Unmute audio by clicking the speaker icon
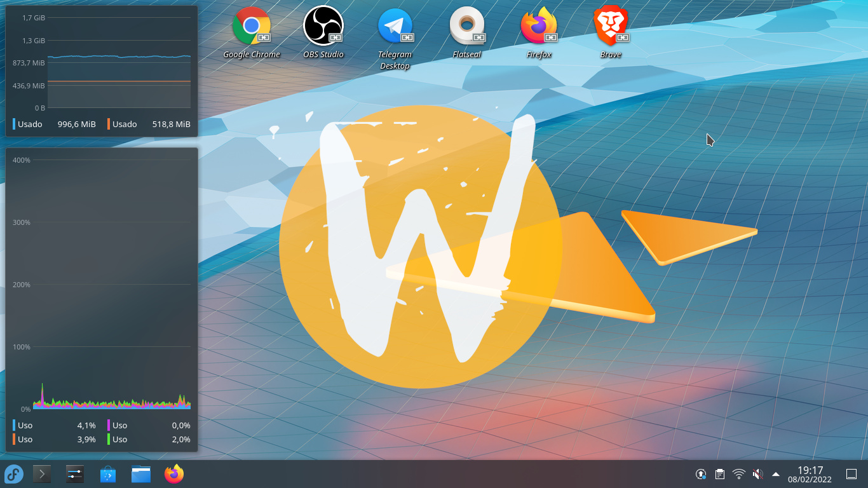 [757, 473]
